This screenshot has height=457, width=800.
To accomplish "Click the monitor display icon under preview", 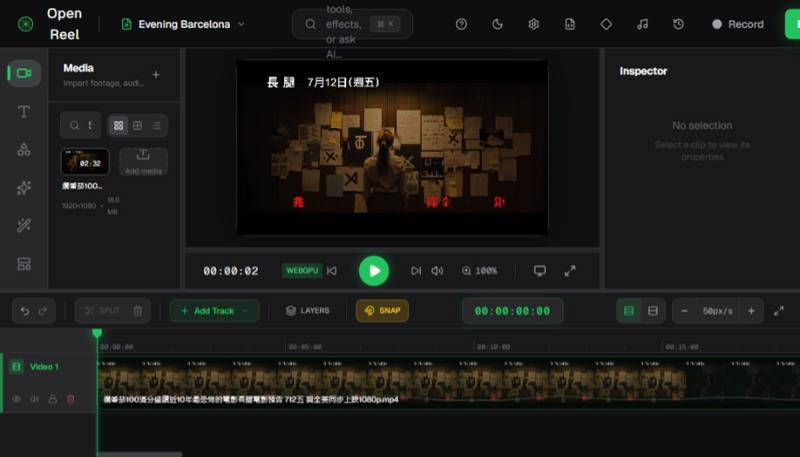I will click(x=540, y=271).
